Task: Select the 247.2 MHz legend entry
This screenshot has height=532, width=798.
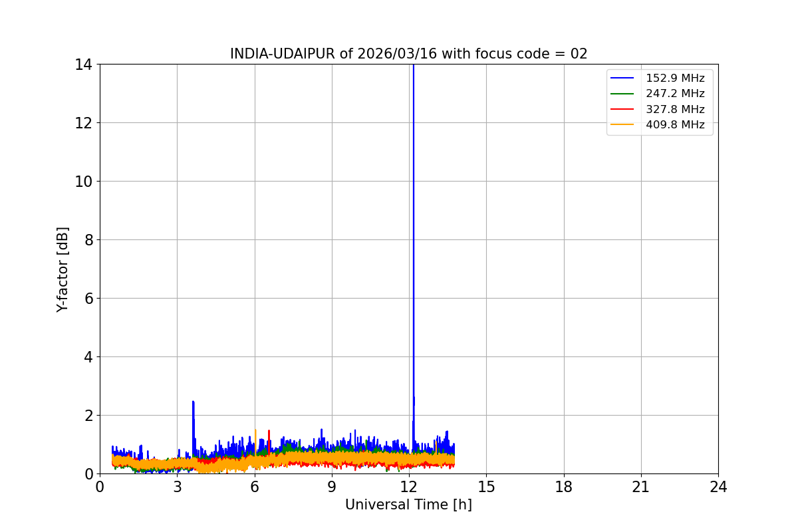Action: 658,94
